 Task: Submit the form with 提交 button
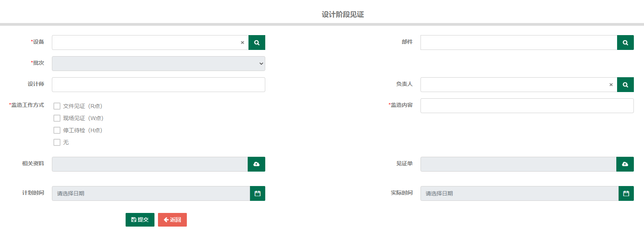140,220
